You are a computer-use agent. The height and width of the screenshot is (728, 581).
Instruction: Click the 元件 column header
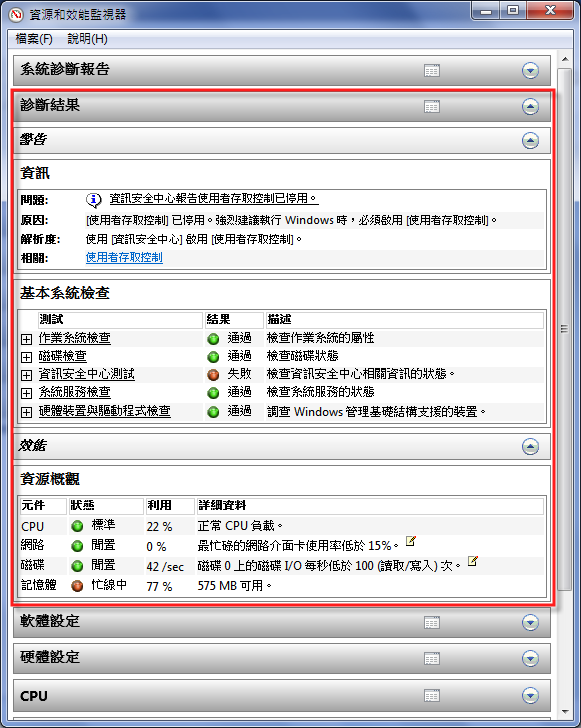click(x=43, y=506)
